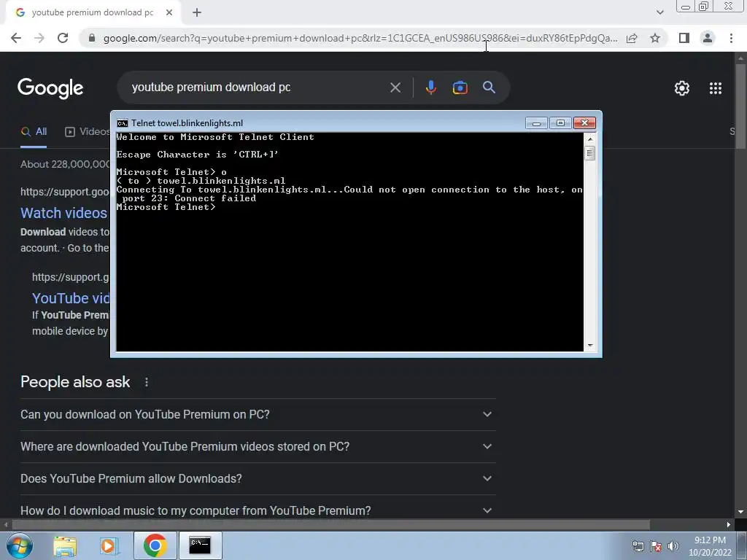This screenshot has height=560, width=747.
Task: Start voice search with the microphone icon
Action: click(430, 87)
